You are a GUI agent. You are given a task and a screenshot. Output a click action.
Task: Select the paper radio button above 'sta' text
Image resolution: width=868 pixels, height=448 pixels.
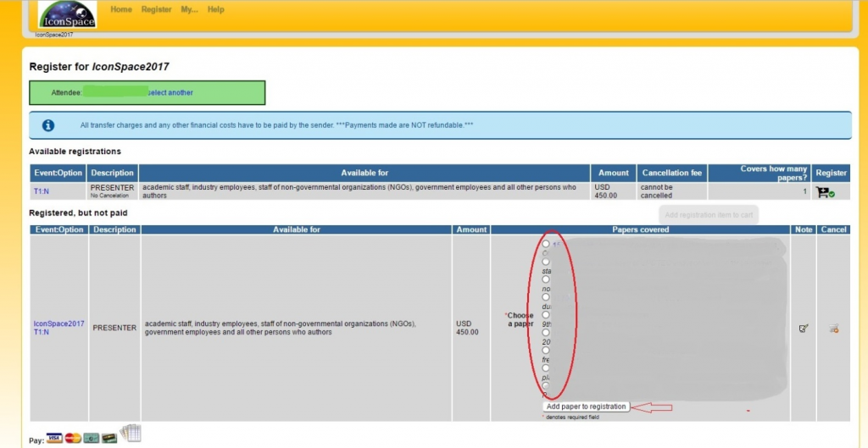(x=547, y=262)
